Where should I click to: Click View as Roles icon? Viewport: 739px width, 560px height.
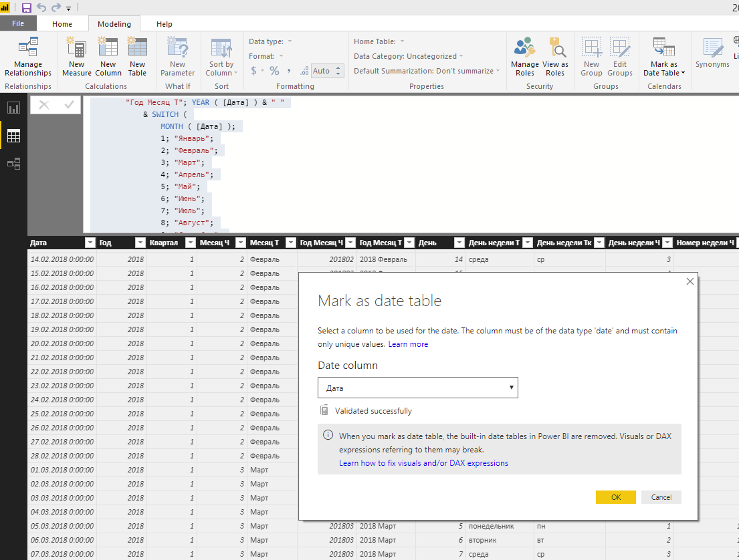tap(555, 57)
